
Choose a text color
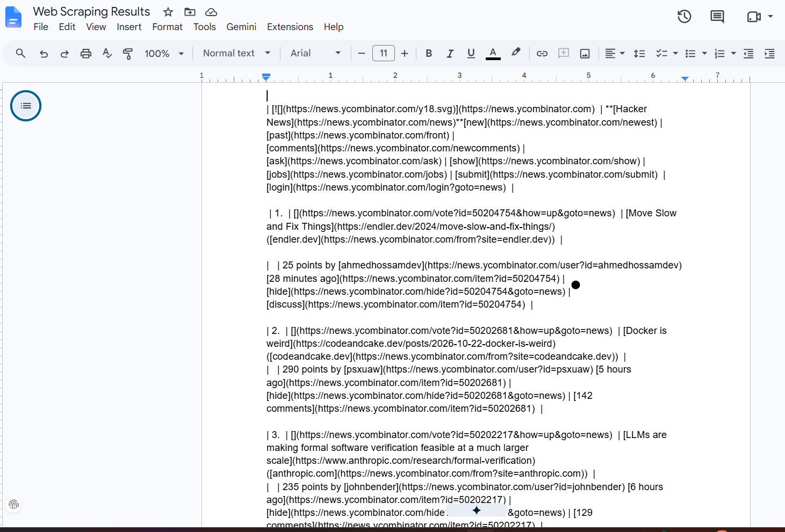click(493, 53)
